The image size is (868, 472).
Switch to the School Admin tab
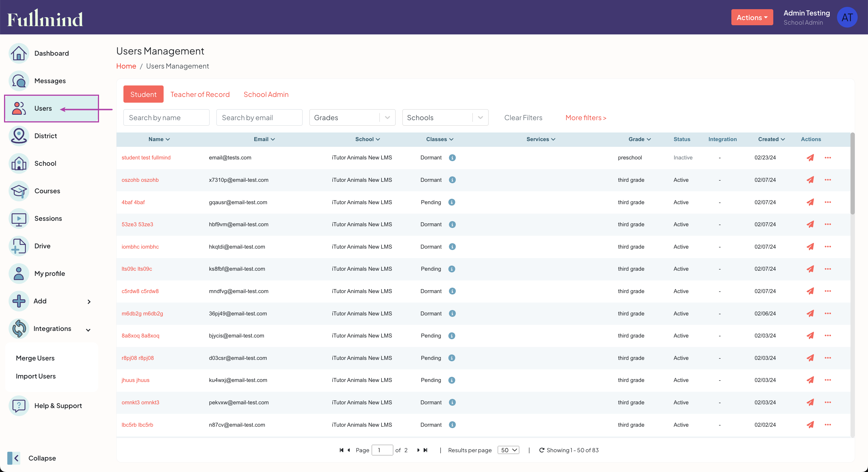[266, 94]
